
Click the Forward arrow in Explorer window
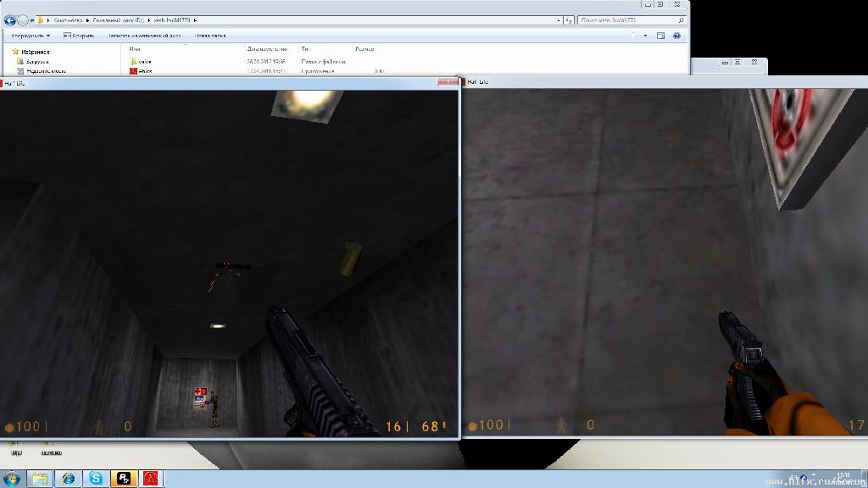23,20
